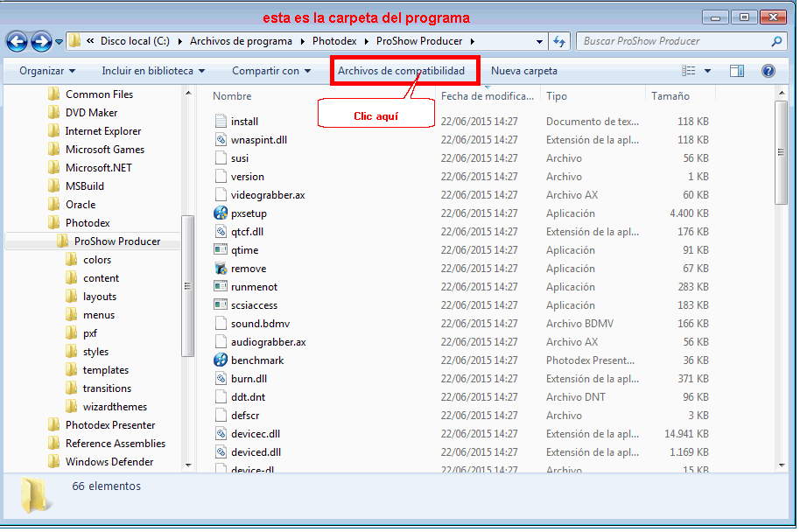Click file list scrollbar down arrow
The height and width of the screenshot is (532, 800).
click(781, 464)
